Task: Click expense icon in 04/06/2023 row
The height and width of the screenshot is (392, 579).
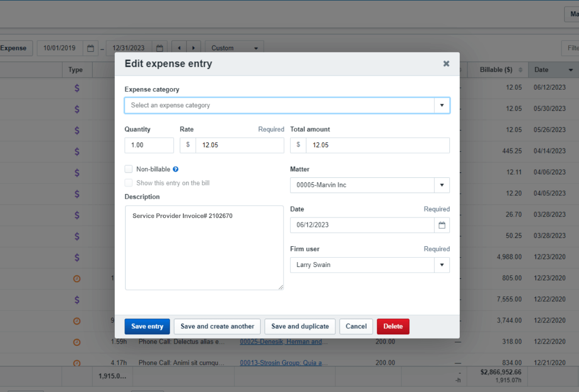Action: [x=77, y=172]
